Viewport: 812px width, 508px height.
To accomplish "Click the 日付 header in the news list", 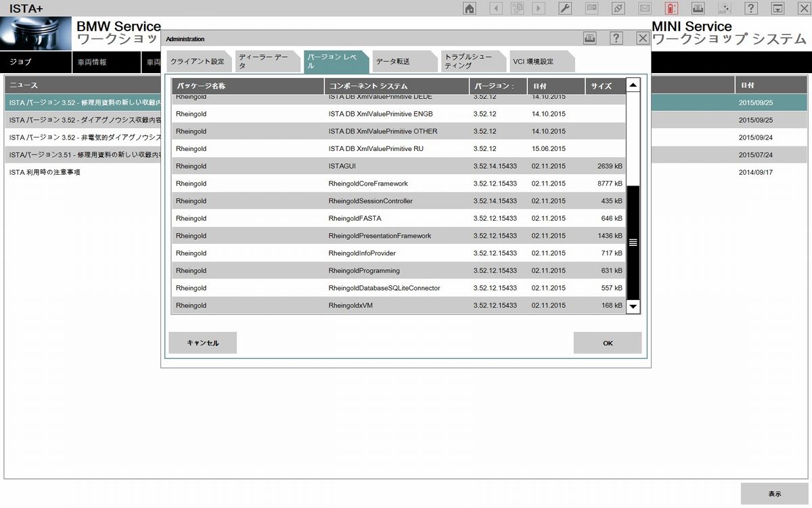I will 771,85.
